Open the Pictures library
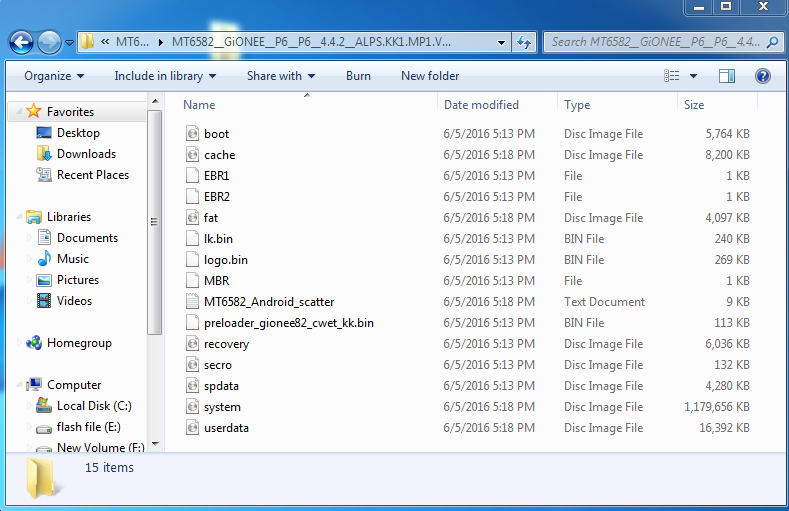This screenshot has width=789, height=511. click(77, 280)
